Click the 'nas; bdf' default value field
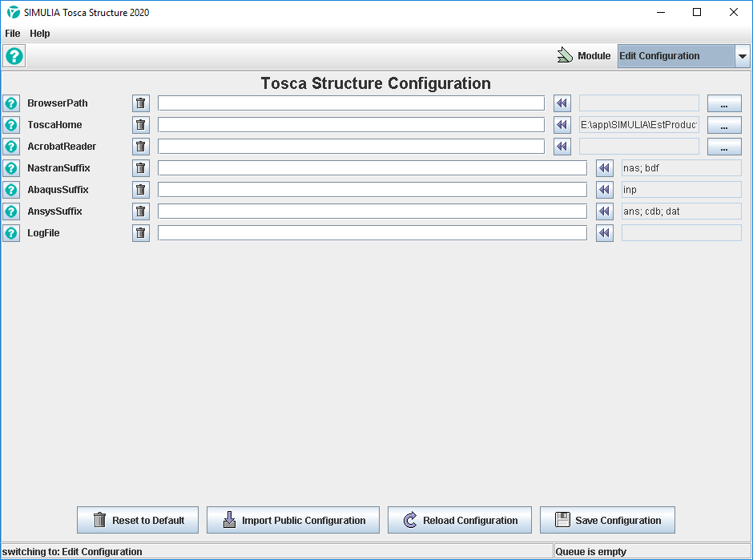The image size is (753, 560). [682, 168]
